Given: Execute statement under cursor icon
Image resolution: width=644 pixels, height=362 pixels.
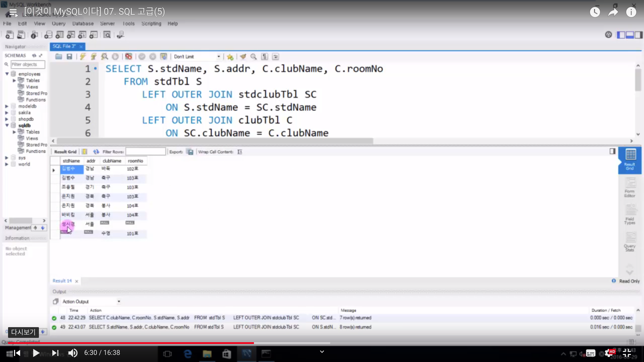Looking at the screenshot, I should [x=94, y=57].
